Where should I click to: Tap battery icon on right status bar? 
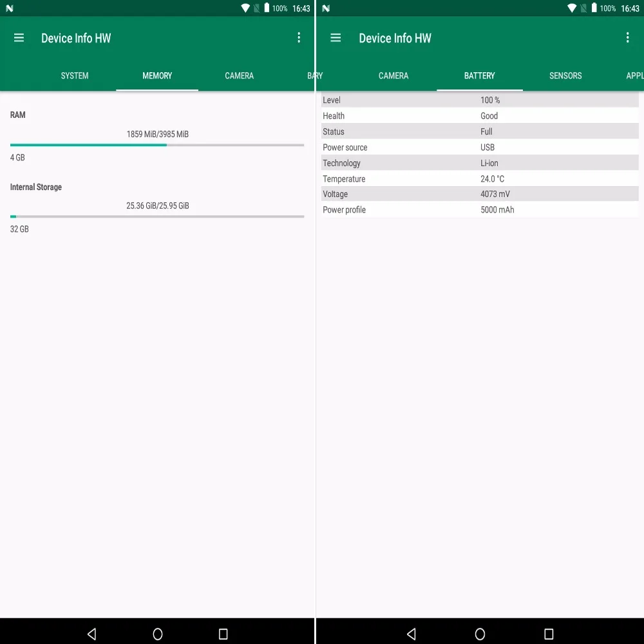click(594, 8)
